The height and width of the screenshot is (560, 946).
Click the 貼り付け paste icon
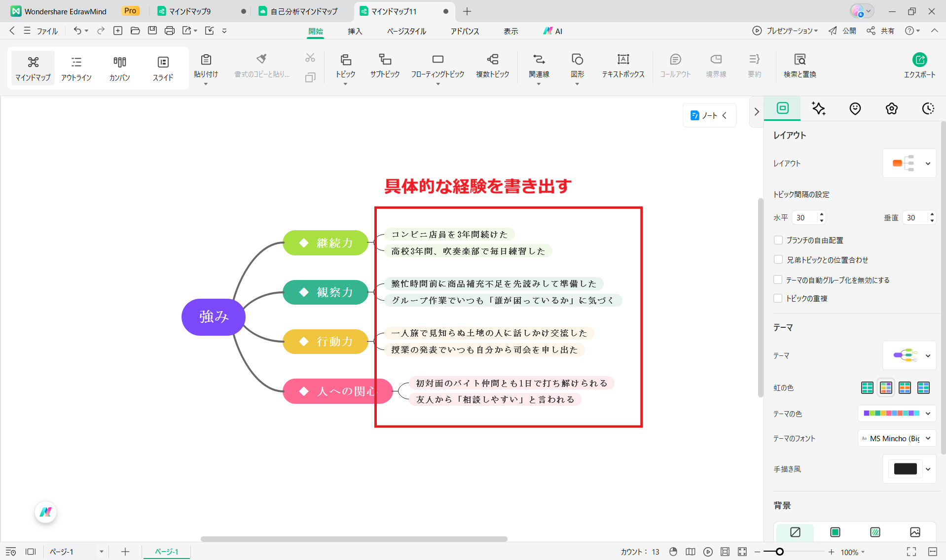point(206,60)
